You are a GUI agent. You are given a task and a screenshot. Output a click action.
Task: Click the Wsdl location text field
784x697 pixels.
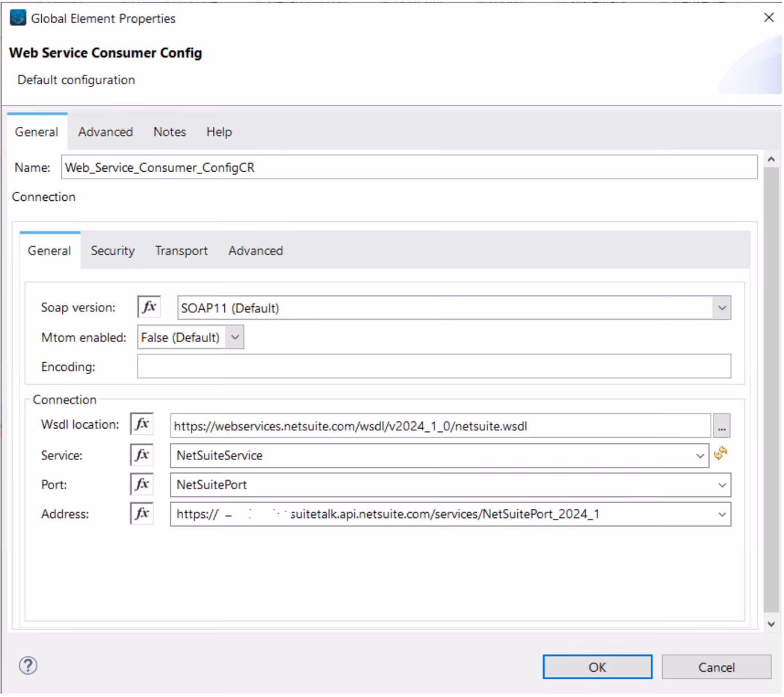[x=440, y=426]
